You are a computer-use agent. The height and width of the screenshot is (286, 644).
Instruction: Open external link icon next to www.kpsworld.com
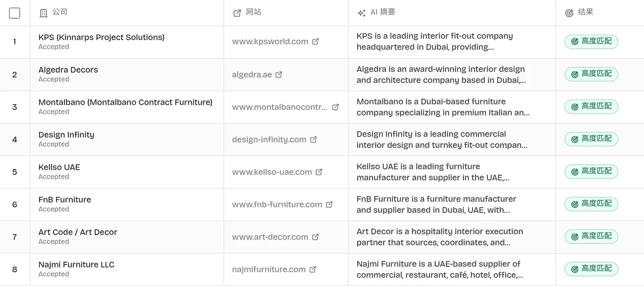(x=316, y=42)
